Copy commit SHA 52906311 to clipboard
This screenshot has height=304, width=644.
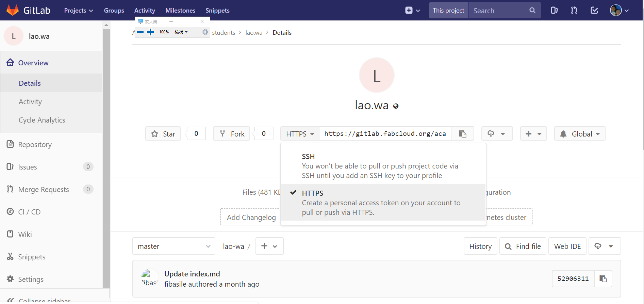[x=603, y=279]
